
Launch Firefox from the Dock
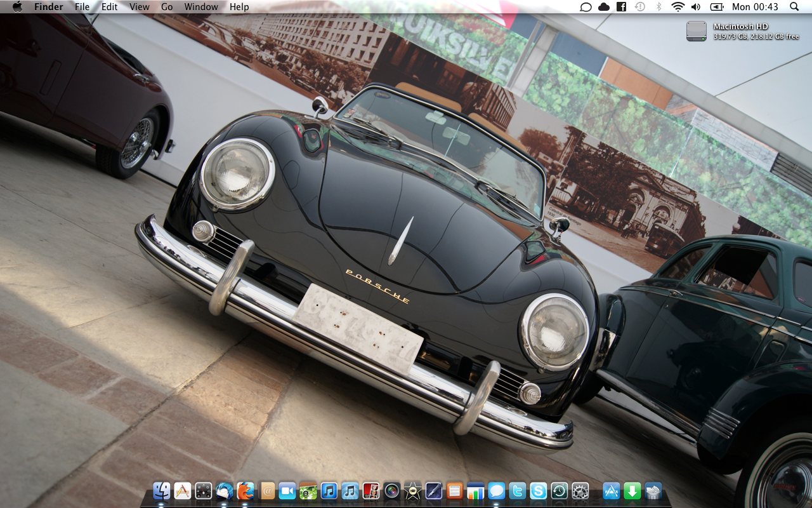246,491
